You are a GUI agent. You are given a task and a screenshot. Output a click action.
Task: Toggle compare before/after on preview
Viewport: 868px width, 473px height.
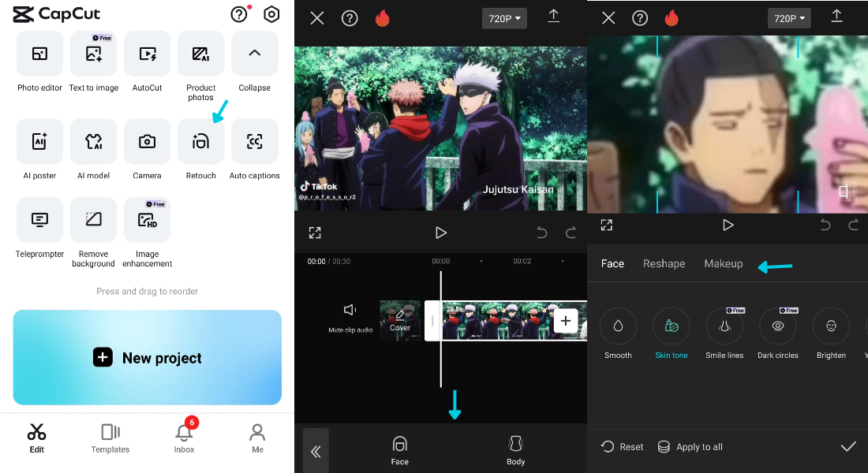(845, 192)
